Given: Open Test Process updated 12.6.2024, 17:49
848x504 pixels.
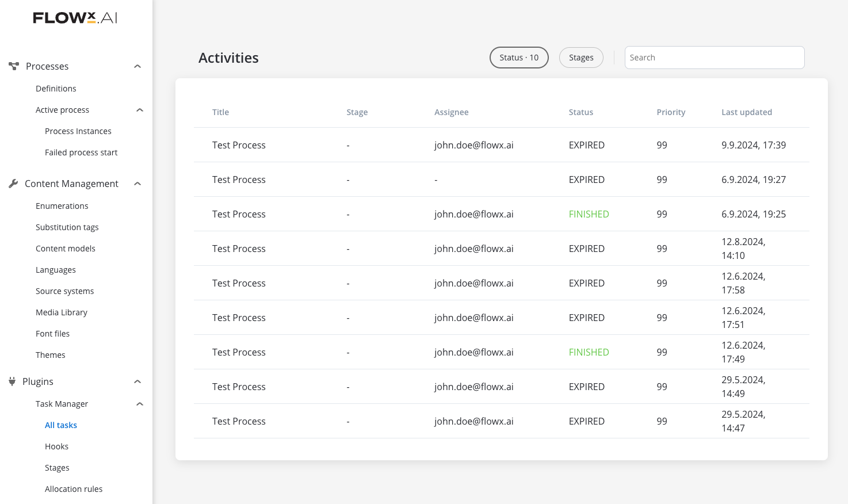Looking at the screenshot, I should [502, 352].
